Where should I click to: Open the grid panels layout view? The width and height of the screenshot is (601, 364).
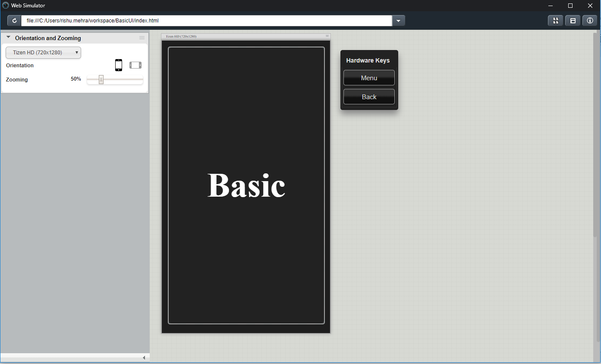coord(555,20)
